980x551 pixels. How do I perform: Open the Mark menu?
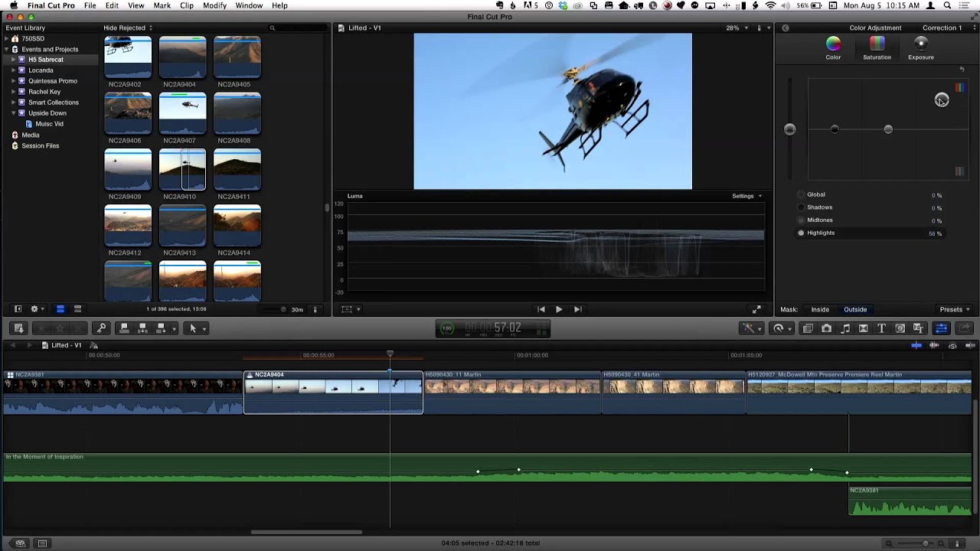[162, 5]
